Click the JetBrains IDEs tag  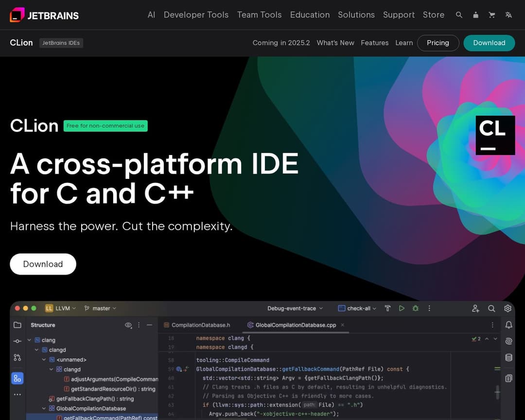61,43
